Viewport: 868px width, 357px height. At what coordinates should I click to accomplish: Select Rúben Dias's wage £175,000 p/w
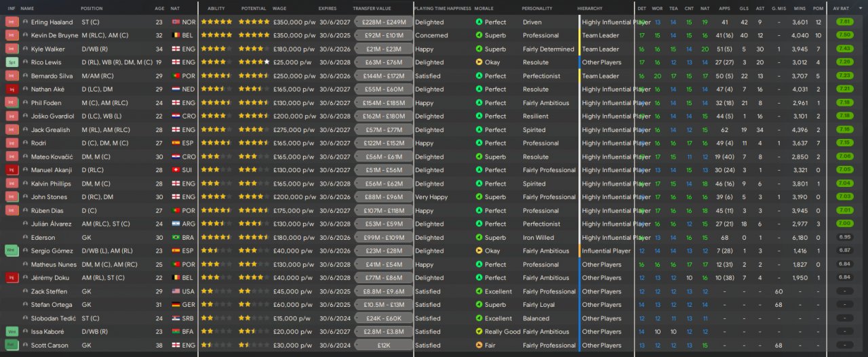[x=293, y=211]
